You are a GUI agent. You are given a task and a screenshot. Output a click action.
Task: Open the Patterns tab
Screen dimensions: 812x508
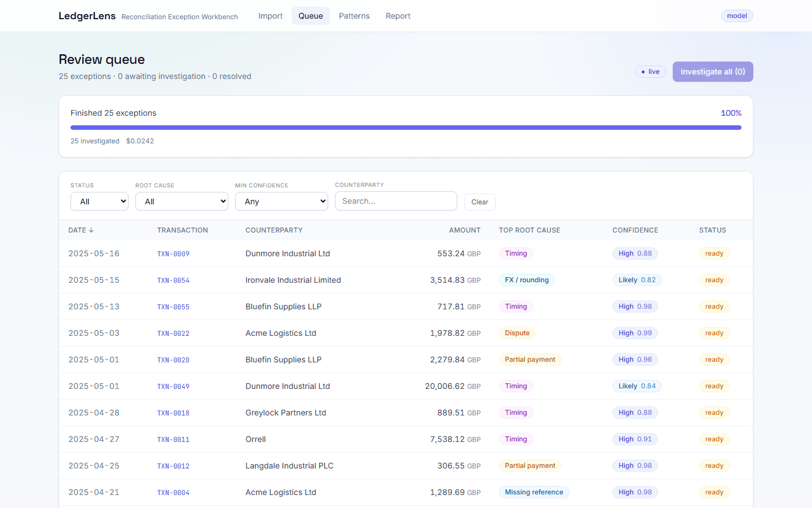tap(354, 16)
